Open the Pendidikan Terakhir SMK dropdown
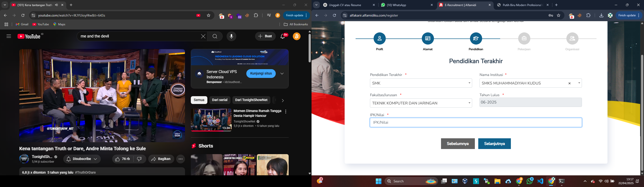The height and width of the screenshot is (187, 644). [421, 83]
